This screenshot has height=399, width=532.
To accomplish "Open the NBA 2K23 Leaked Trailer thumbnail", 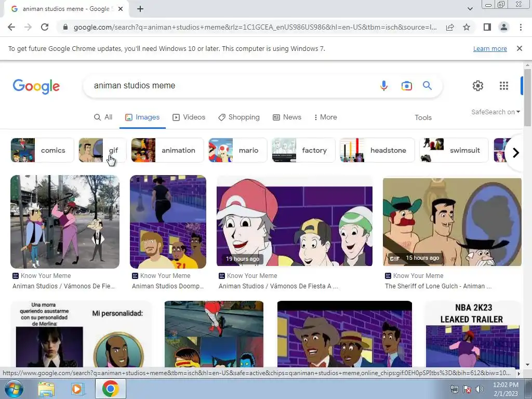I will 473,334.
